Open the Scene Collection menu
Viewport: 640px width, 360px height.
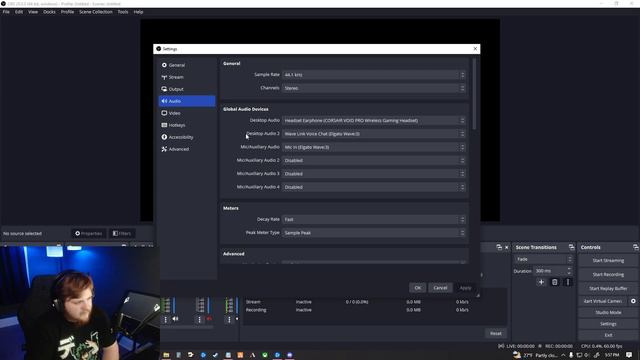96,12
